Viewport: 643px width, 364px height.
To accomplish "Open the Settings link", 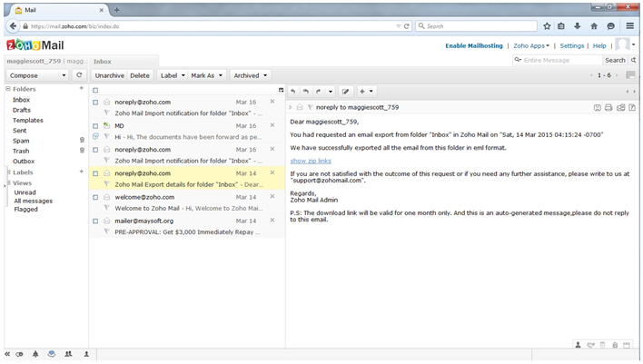I will point(571,46).
